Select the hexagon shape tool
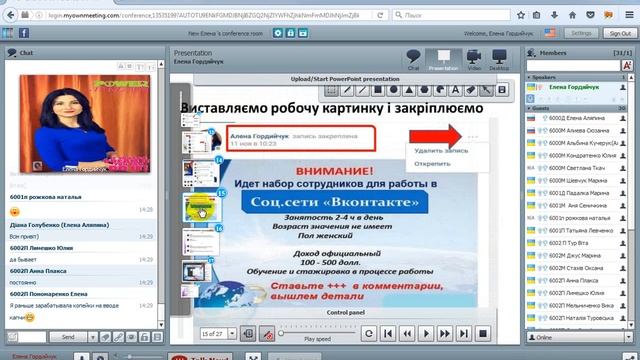The height and width of the screenshot is (360, 640). point(424,90)
